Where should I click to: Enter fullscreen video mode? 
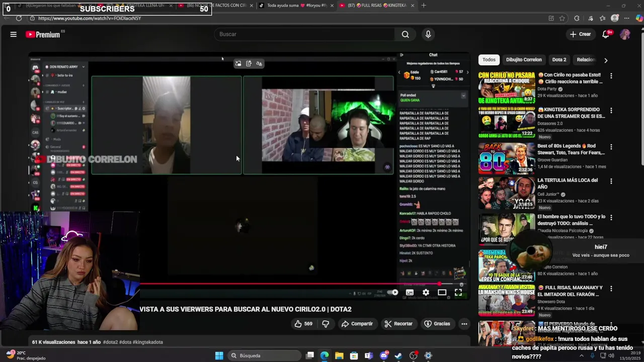click(x=458, y=292)
